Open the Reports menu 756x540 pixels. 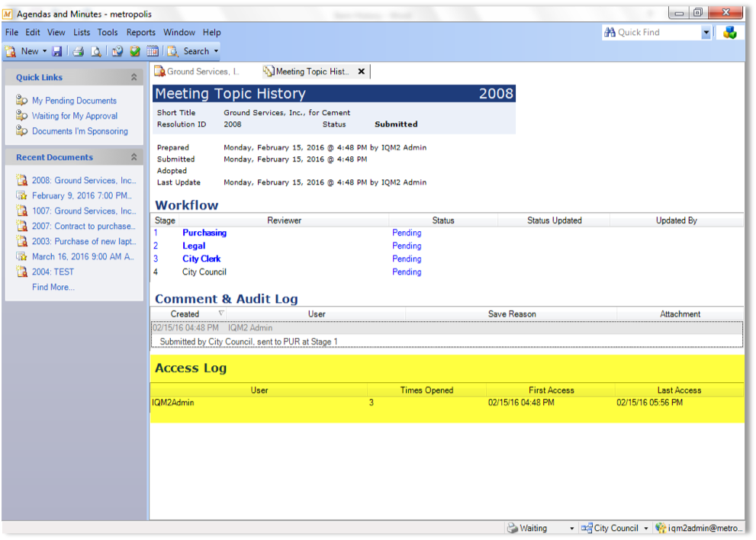pyautogui.click(x=141, y=32)
